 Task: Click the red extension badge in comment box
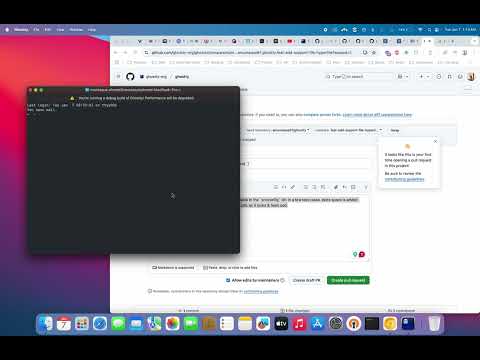pyautogui.click(x=362, y=254)
